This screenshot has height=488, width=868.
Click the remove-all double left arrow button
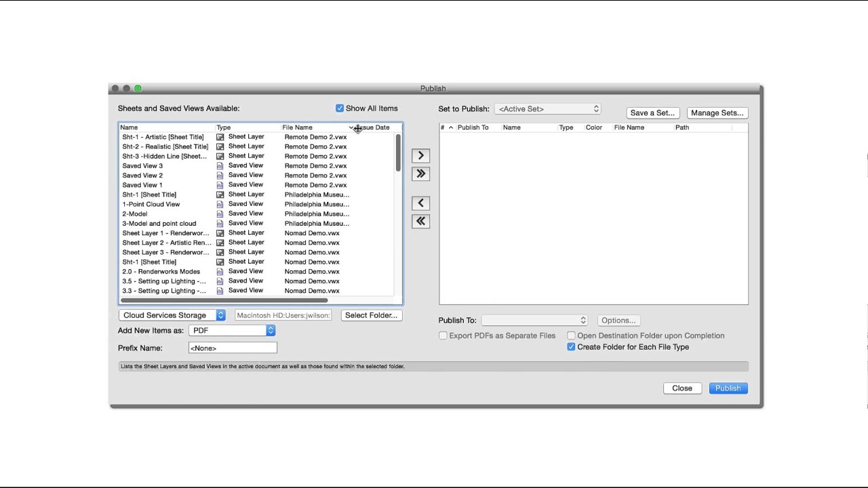420,221
